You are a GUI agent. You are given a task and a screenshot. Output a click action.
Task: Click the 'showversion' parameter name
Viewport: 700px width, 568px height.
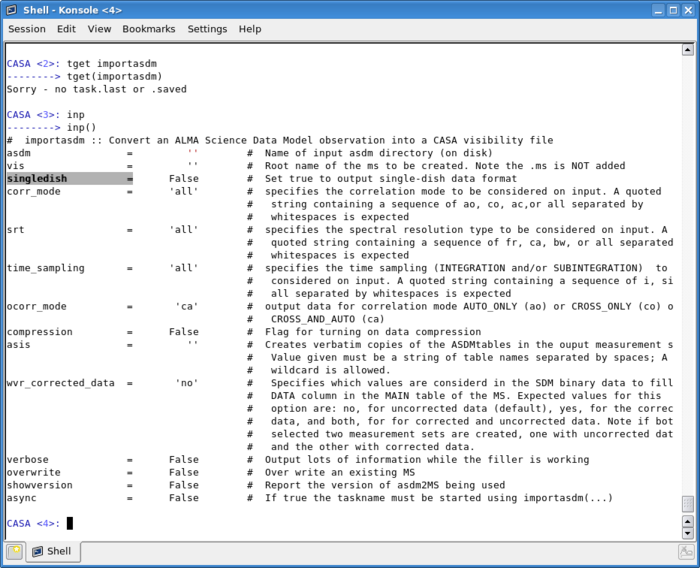coord(40,485)
